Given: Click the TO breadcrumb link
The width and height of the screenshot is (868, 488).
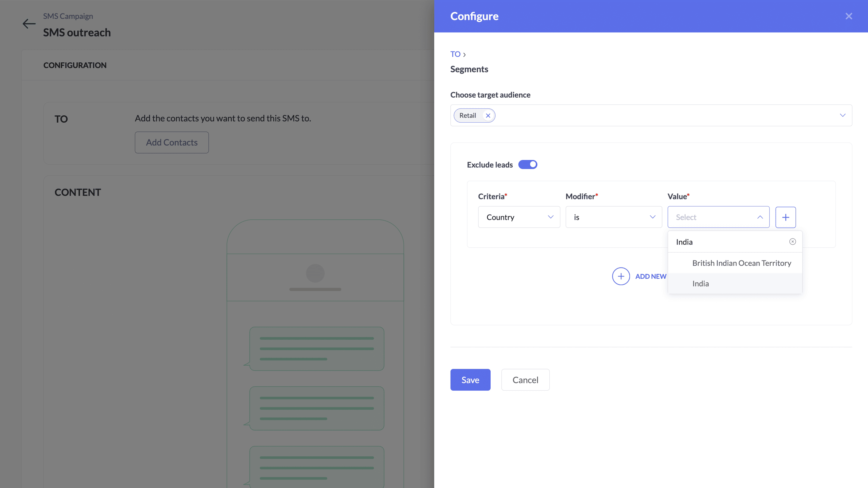Looking at the screenshot, I should pyautogui.click(x=455, y=54).
